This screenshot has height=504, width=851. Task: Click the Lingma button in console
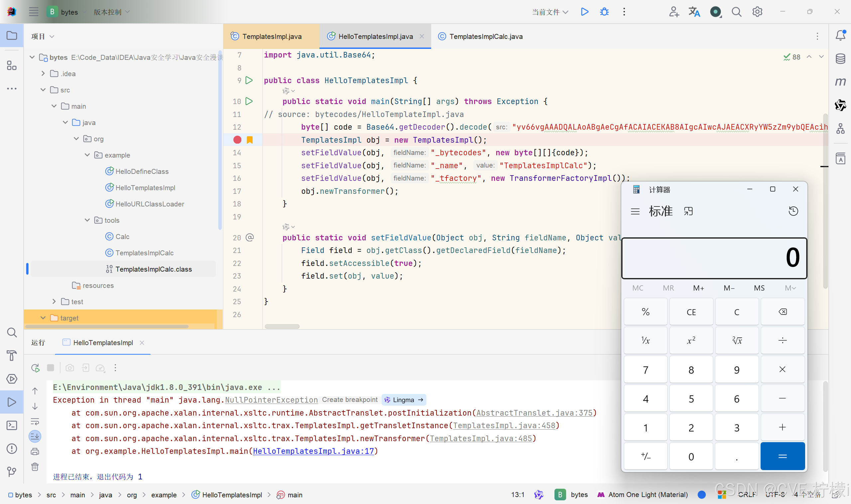click(404, 400)
